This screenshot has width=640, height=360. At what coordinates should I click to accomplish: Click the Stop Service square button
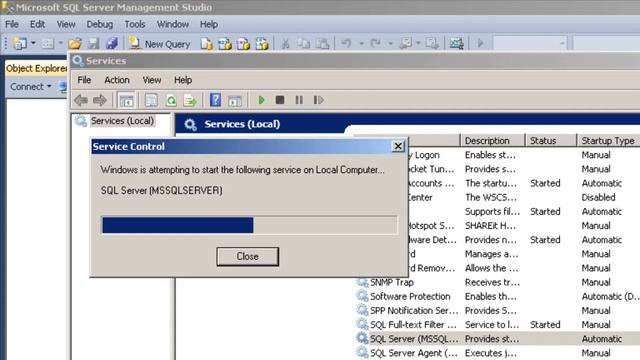coord(280,100)
